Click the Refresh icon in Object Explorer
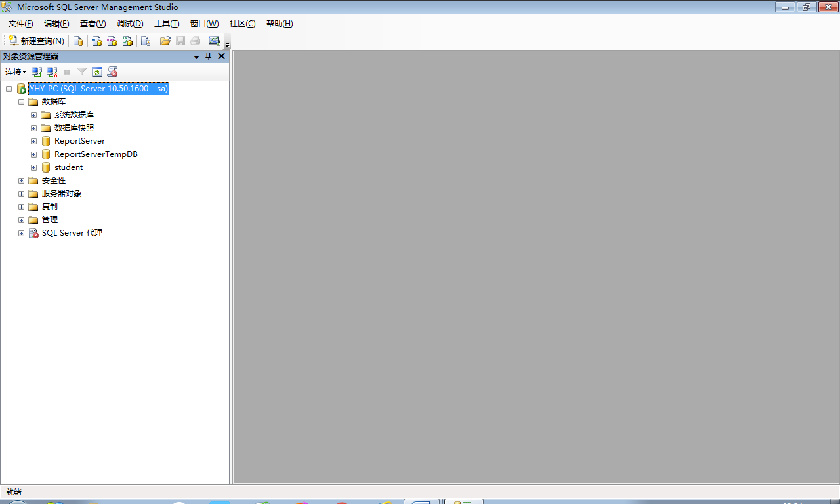Viewport: 840px width, 504px height. [97, 72]
